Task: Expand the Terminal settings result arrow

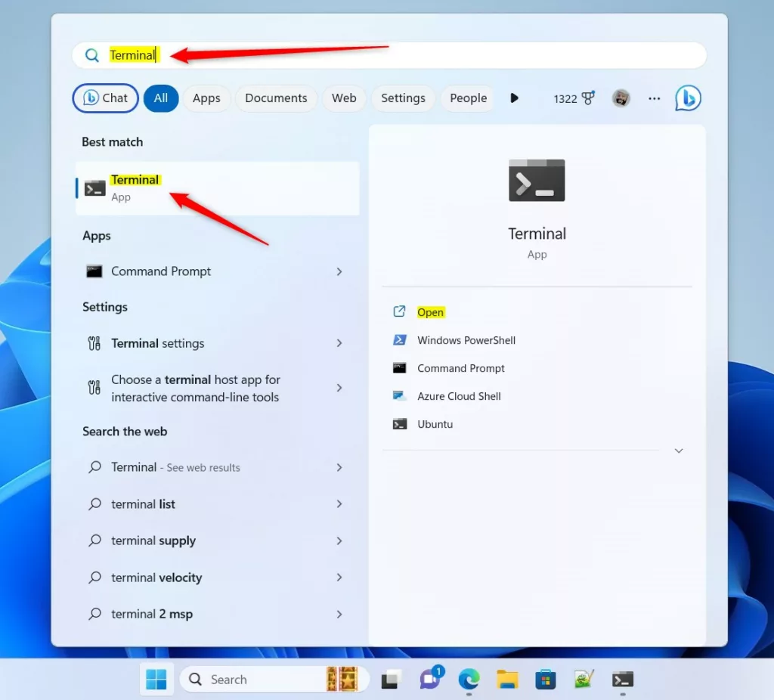Action: click(339, 343)
